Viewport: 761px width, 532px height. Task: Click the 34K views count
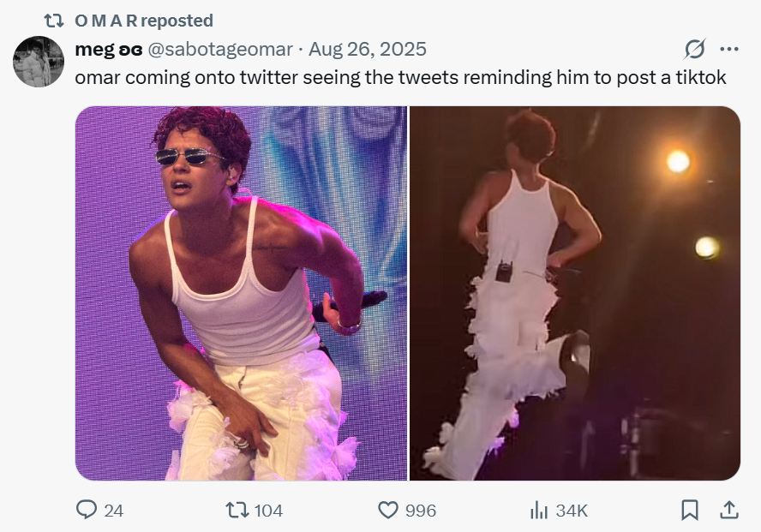(572, 511)
